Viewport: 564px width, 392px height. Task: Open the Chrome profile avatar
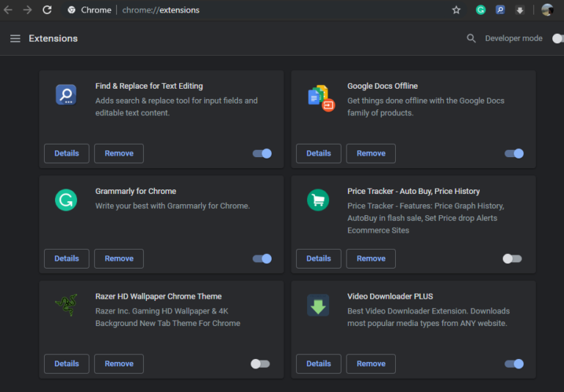click(547, 10)
